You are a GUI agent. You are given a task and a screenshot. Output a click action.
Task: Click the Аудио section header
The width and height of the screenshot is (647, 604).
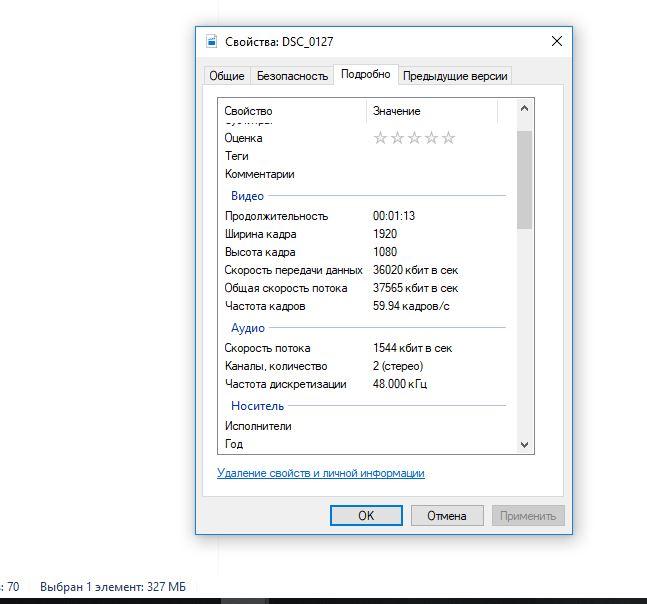point(248,328)
